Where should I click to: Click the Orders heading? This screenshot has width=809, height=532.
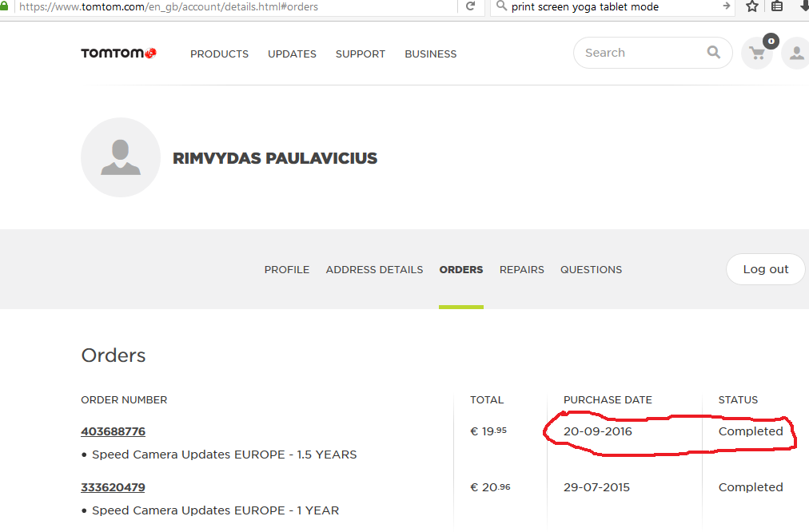(x=114, y=355)
